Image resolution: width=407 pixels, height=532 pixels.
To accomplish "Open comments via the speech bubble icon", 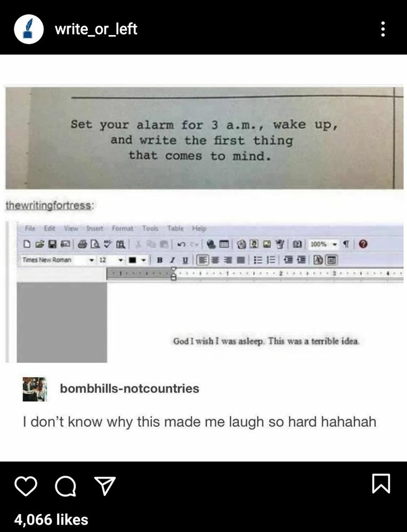I will tap(65, 486).
